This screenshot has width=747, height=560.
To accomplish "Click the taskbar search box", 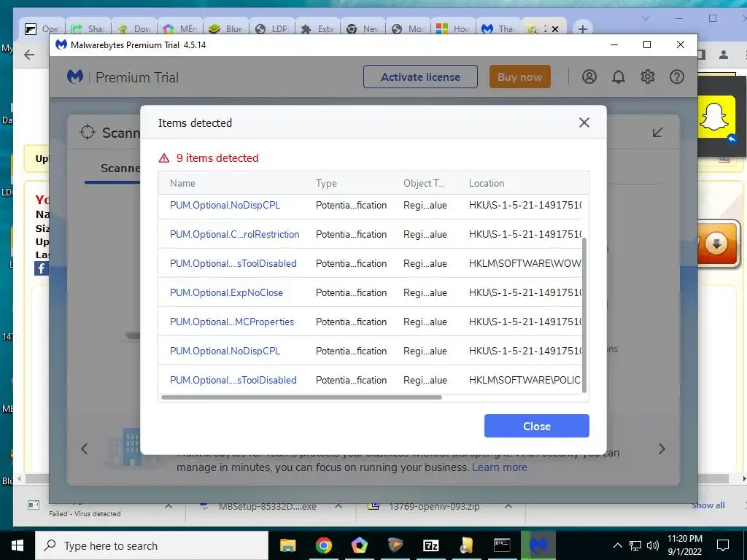I will tap(152, 545).
